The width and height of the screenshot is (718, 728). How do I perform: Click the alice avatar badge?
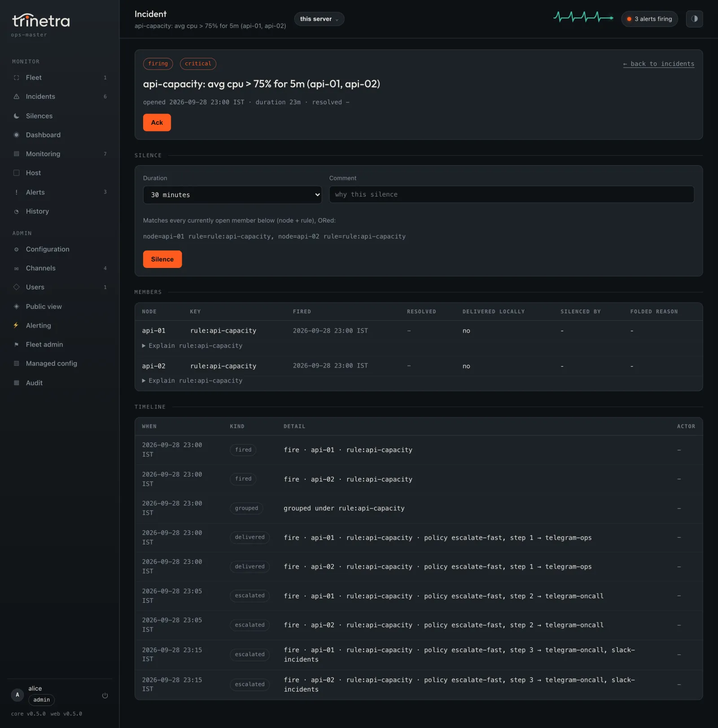pos(18,695)
